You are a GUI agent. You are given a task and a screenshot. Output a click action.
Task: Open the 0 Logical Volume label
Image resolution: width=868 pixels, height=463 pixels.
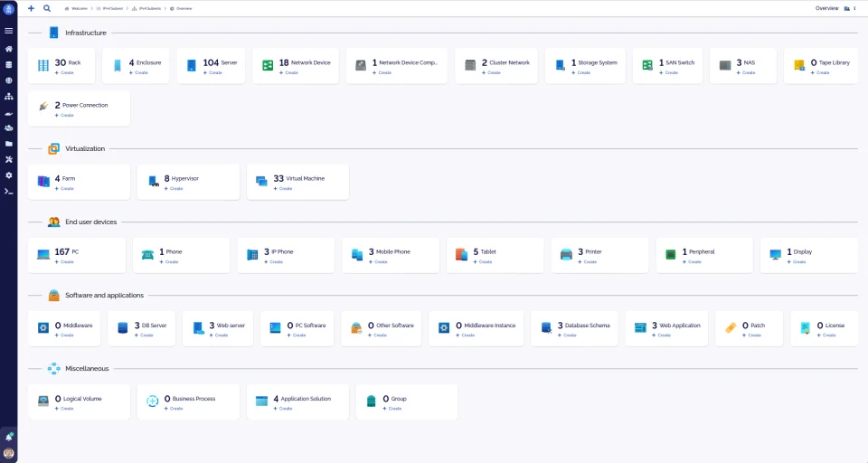point(78,398)
